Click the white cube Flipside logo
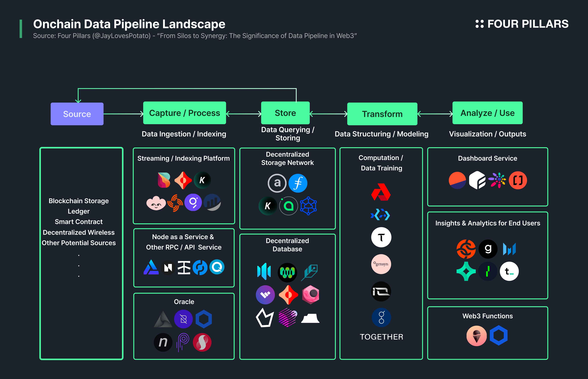Screen dimensions: 588x379 (477, 180)
